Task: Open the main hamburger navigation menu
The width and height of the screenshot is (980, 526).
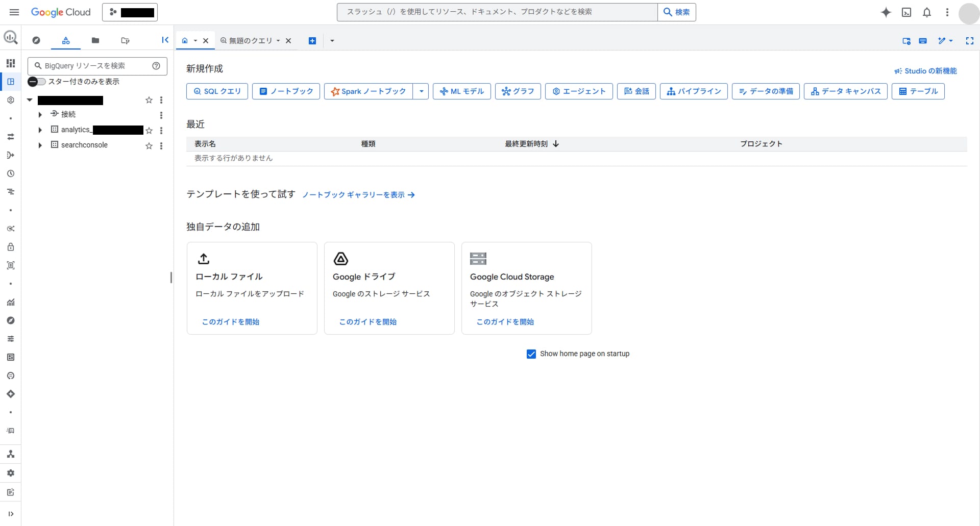Action: point(14,12)
